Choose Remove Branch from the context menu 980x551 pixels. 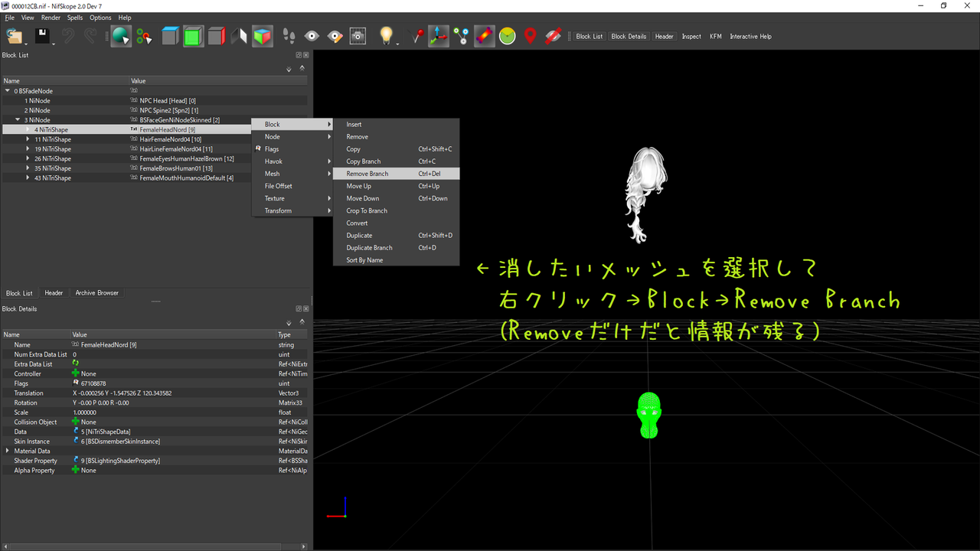pyautogui.click(x=397, y=174)
